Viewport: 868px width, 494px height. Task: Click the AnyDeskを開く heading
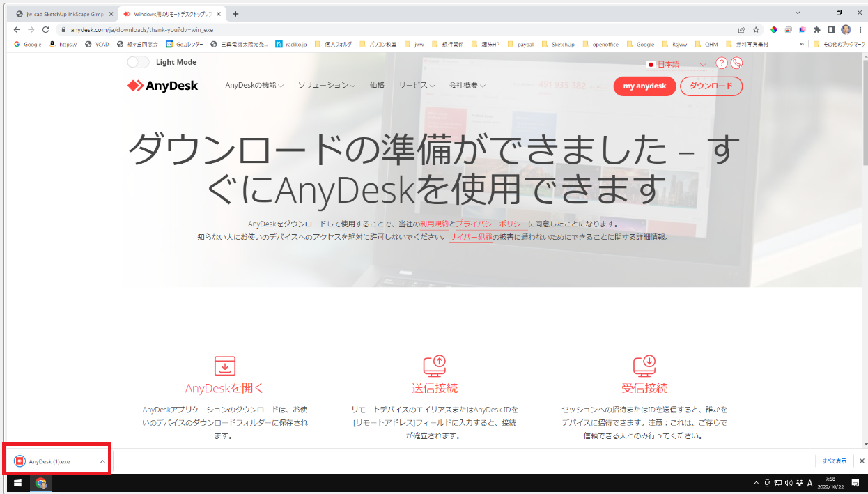[x=224, y=388]
